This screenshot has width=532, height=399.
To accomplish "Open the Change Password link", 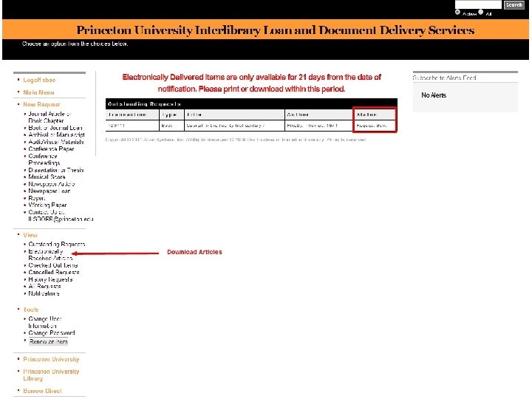I will coord(52,333).
